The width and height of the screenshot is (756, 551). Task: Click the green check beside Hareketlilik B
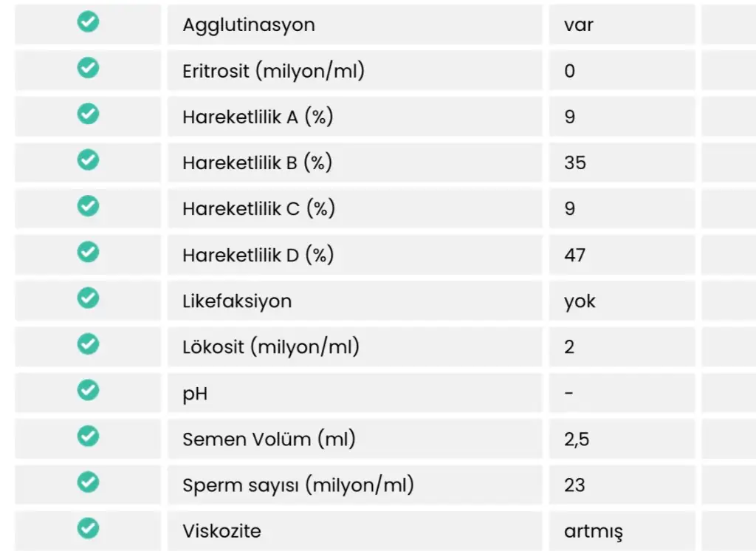click(x=88, y=160)
